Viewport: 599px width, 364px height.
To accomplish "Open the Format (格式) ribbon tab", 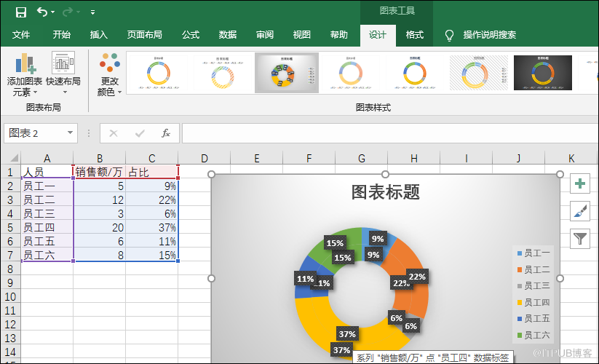I will click(414, 35).
